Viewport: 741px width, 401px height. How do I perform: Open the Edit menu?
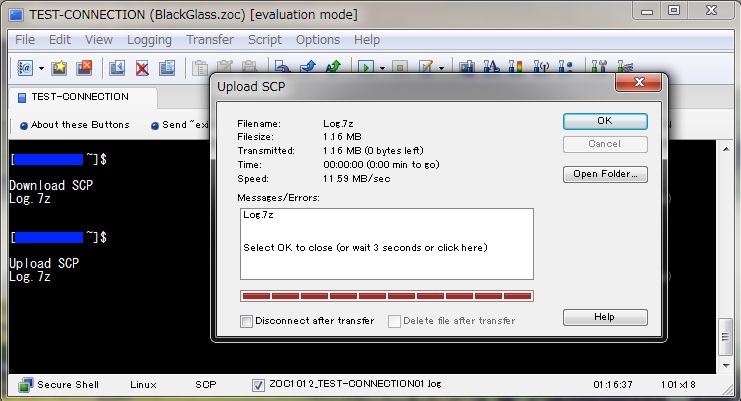tap(60, 40)
